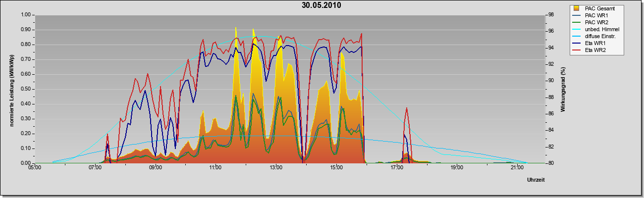Click the 'Uhrzeit' axis label
Screen dimensions: 644x198
point(536,180)
